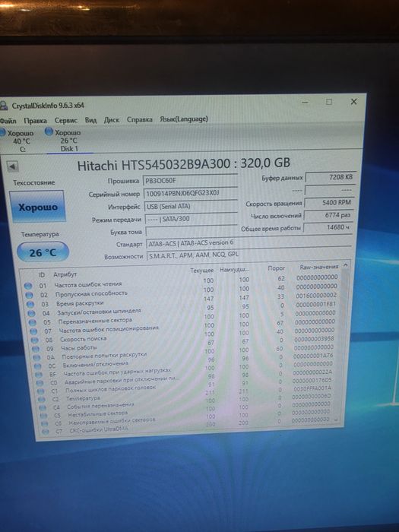Open the Правка menu
The height and width of the screenshot is (532, 399).
[x=35, y=120]
